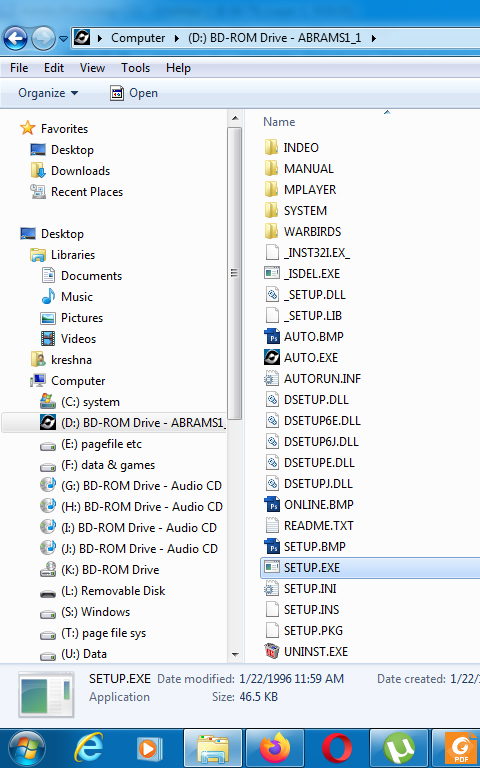
Task: Click the SETUP.PKG file name
Action: [x=313, y=631]
